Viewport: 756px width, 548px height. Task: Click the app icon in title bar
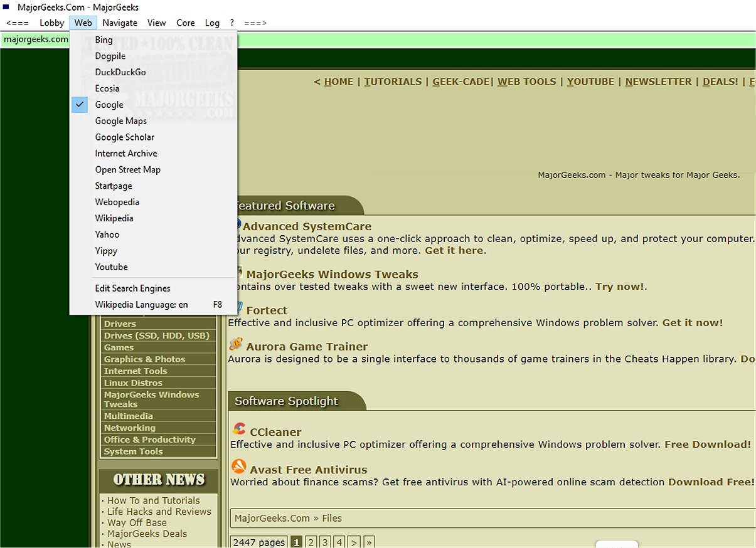[6, 7]
